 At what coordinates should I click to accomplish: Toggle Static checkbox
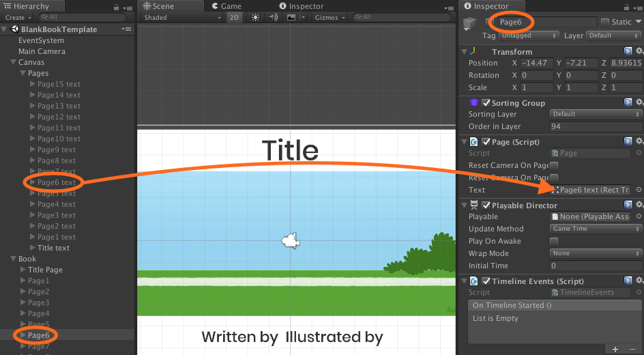(604, 22)
